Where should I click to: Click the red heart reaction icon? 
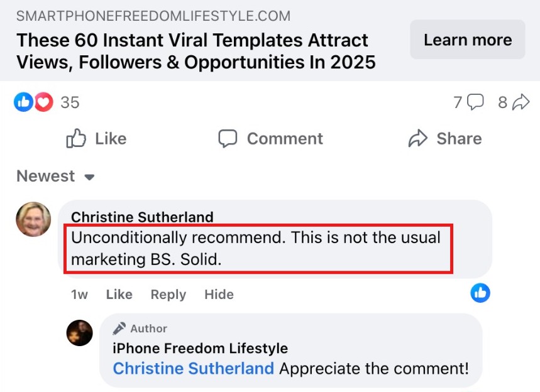[x=43, y=102]
